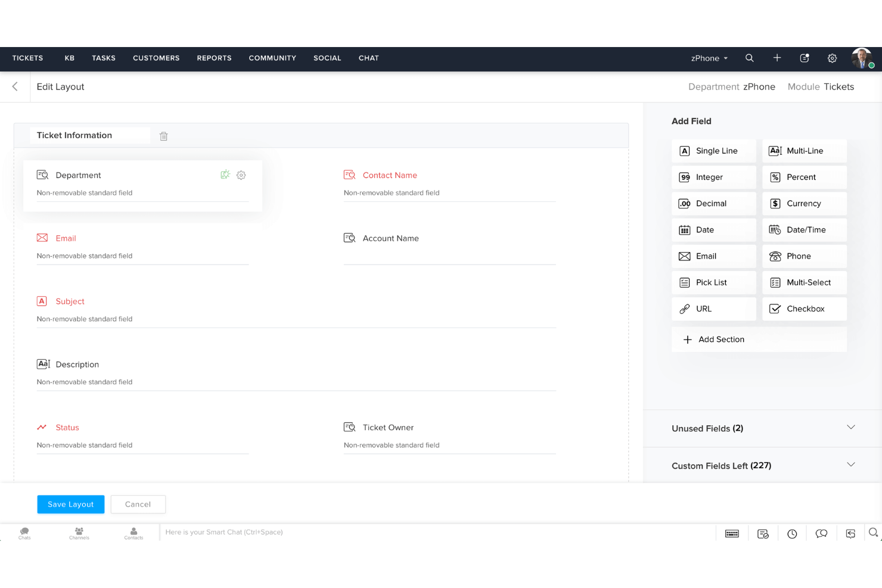Click the keyboard icon in bottom bar
882x588 pixels.
click(x=732, y=534)
